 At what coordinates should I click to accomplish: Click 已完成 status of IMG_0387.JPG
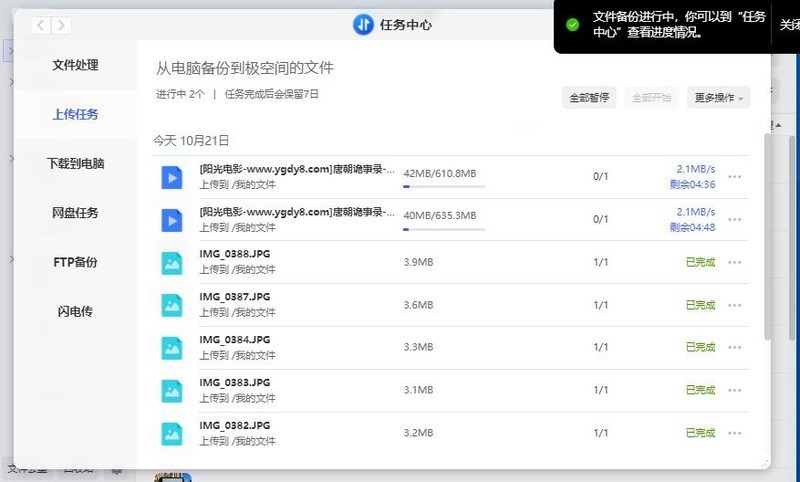point(701,305)
